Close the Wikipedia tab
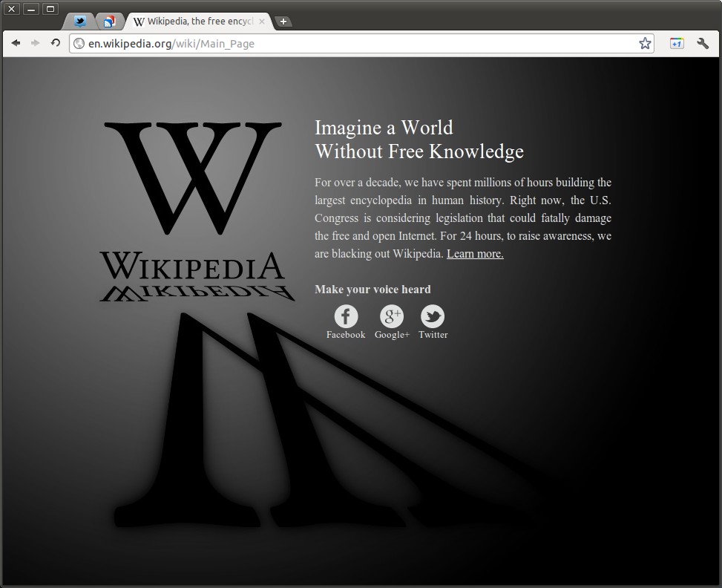Image resolution: width=722 pixels, height=588 pixels. [261, 22]
